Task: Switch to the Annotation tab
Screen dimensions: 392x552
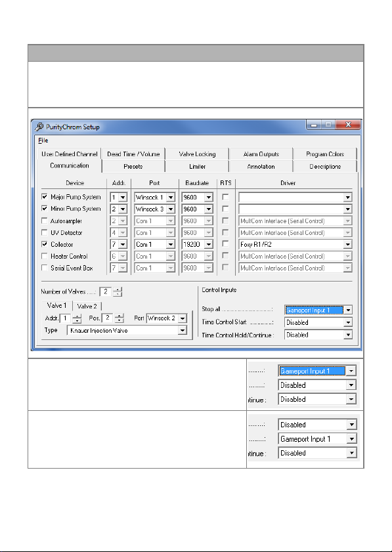Action: [261, 167]
